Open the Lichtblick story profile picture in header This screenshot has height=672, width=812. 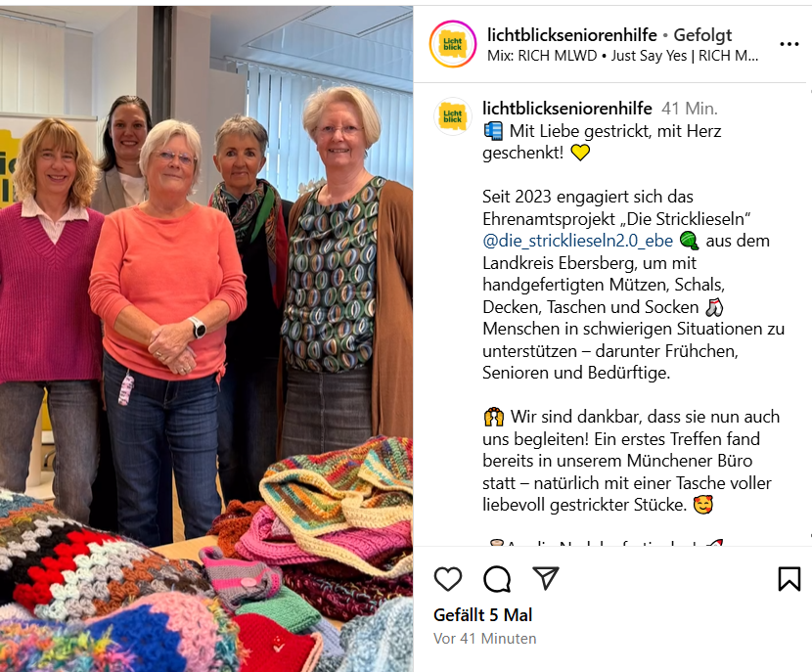coord(453,44)
